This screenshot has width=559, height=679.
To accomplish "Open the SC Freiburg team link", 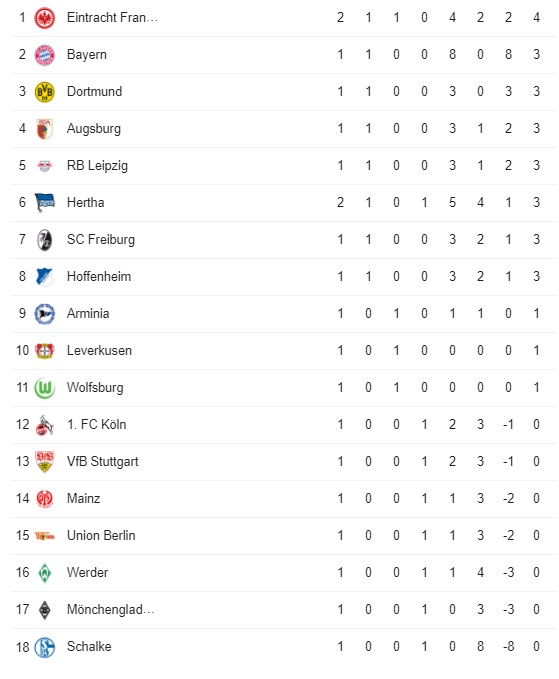I will pyautogui.click(x=101, y=239).
